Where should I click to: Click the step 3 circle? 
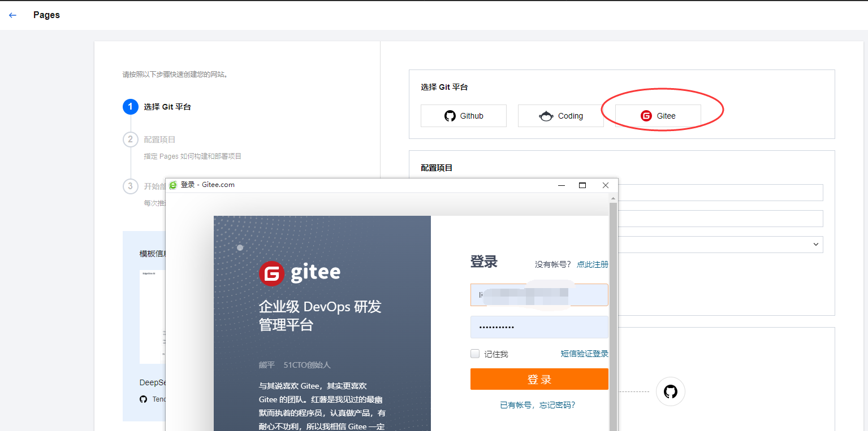coord(131,186)
